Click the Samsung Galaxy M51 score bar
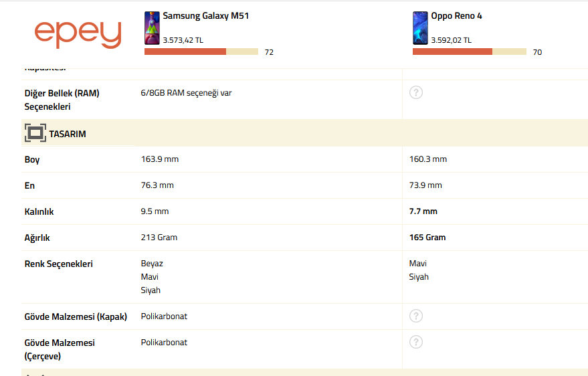This screenshot has width=588, height=376. click(x=201, y=52)
